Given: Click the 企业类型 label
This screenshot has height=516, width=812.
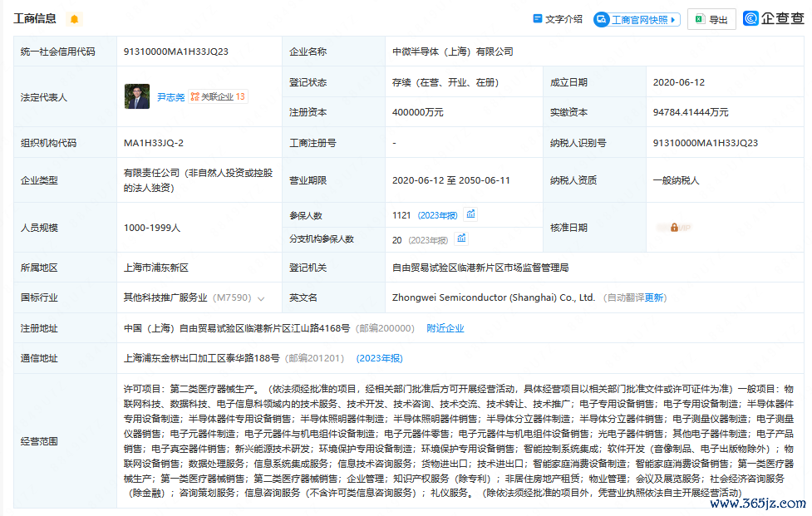Looking at the screenshot, I should (x=39, y=180).
